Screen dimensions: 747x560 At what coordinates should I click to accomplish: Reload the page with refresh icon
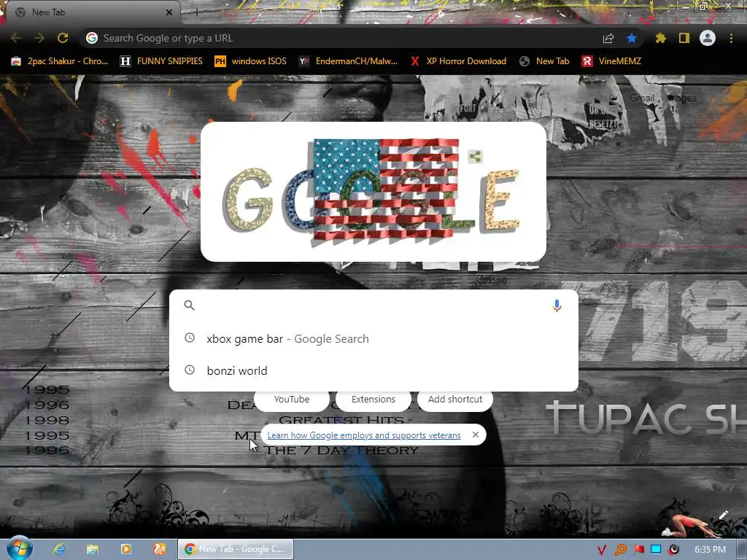[x=63, y=38]
